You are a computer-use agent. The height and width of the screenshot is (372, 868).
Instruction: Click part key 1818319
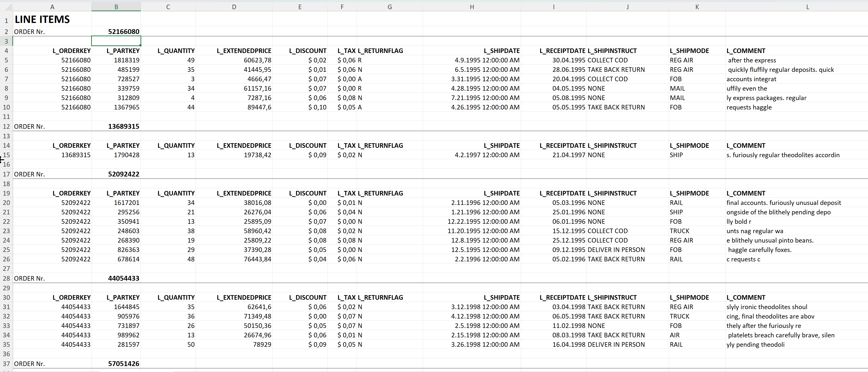click(x=127, y=60)
